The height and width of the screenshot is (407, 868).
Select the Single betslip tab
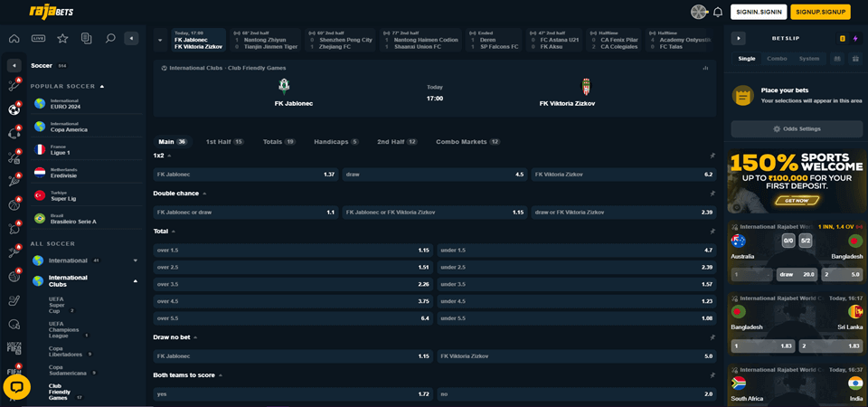(x=746, y=59)
